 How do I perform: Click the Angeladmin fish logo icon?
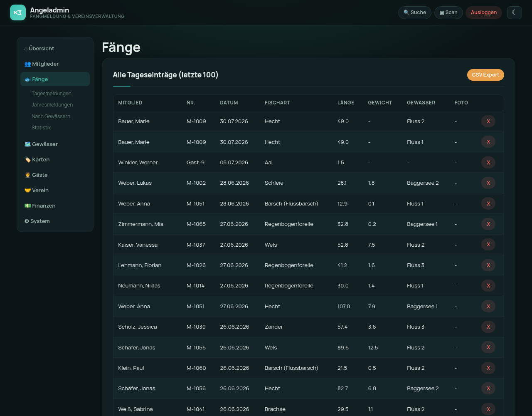18,12
